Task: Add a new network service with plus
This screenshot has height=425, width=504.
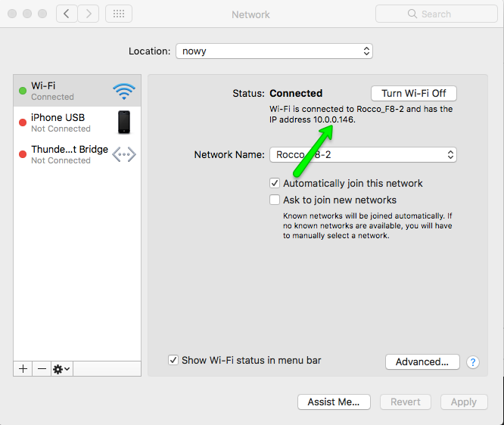Action: click(x=23, y=369)
